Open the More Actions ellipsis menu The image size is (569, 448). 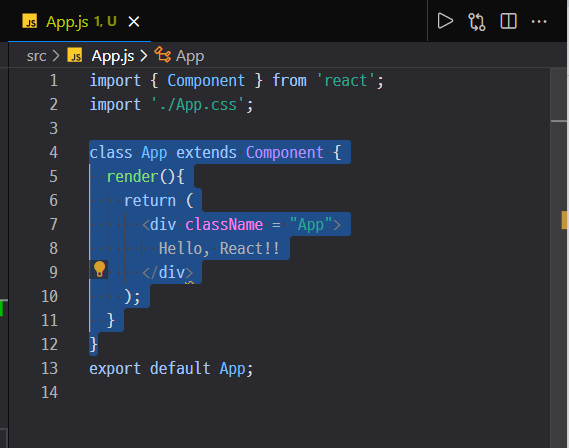[x=539, y=21]
